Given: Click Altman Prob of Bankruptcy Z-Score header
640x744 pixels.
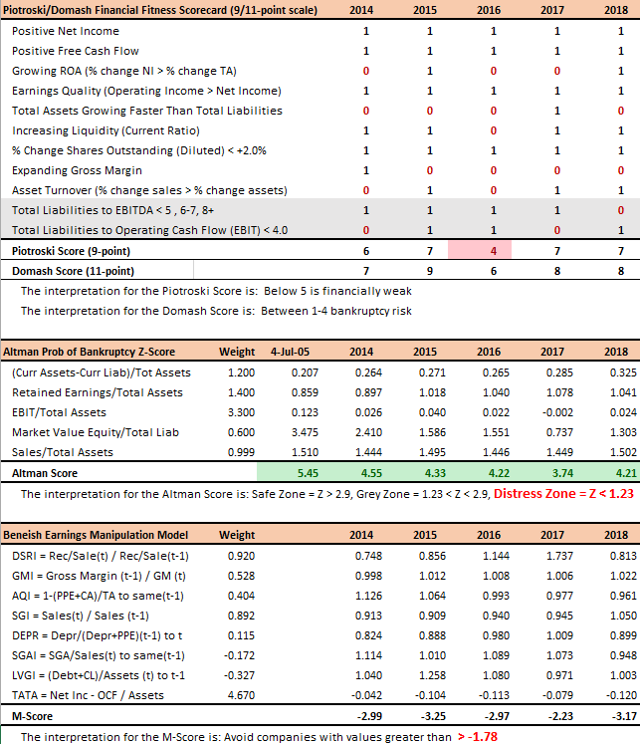Looking at the screenshot, I should click(89, 352).
